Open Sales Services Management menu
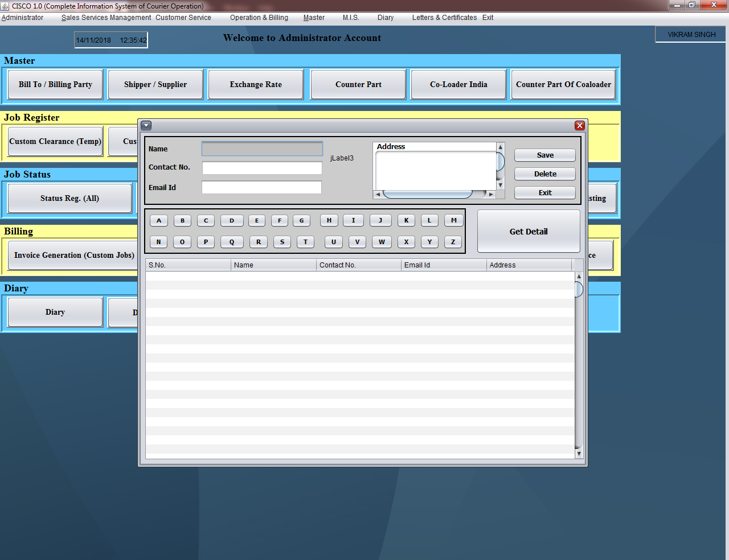This screenshot has height=560, width=729. pos(107,18)
